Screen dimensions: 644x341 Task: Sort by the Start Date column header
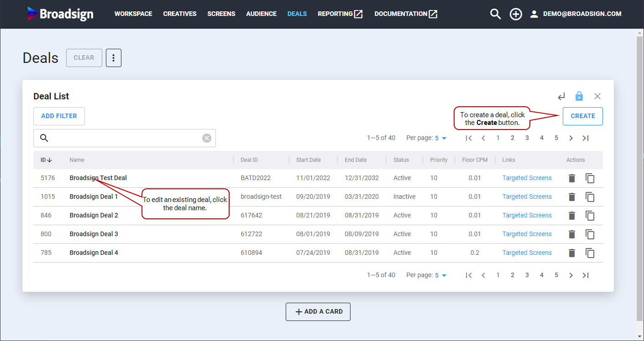pyautogui.click(x=309, y=160)
